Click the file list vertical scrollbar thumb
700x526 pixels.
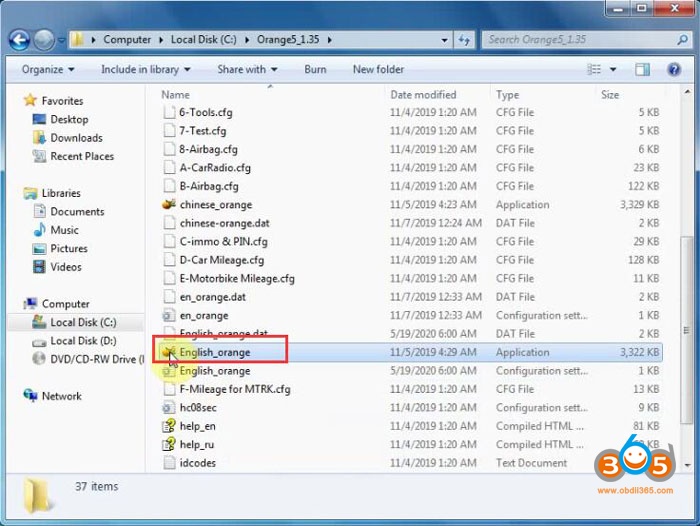687,330
